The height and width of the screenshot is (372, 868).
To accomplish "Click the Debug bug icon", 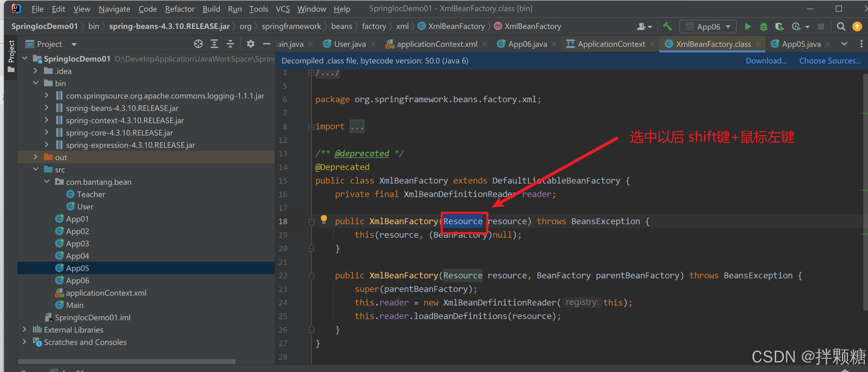I will point(763,27).
